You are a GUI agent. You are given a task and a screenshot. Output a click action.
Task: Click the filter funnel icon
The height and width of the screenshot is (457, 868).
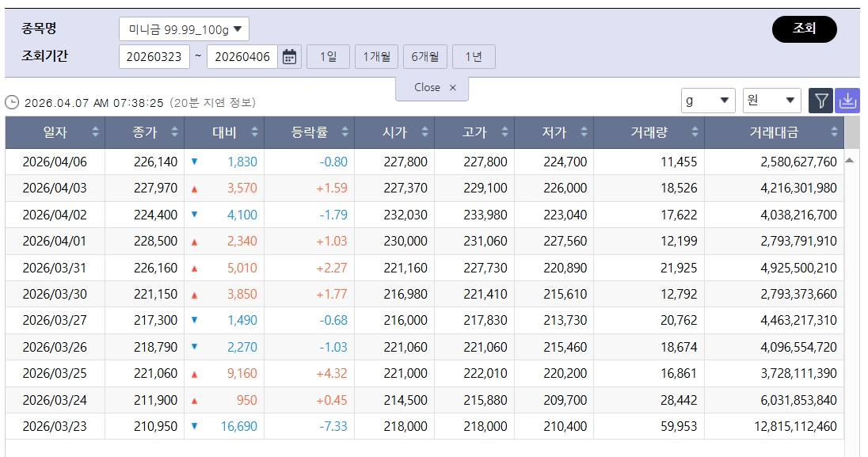point(821,101)
